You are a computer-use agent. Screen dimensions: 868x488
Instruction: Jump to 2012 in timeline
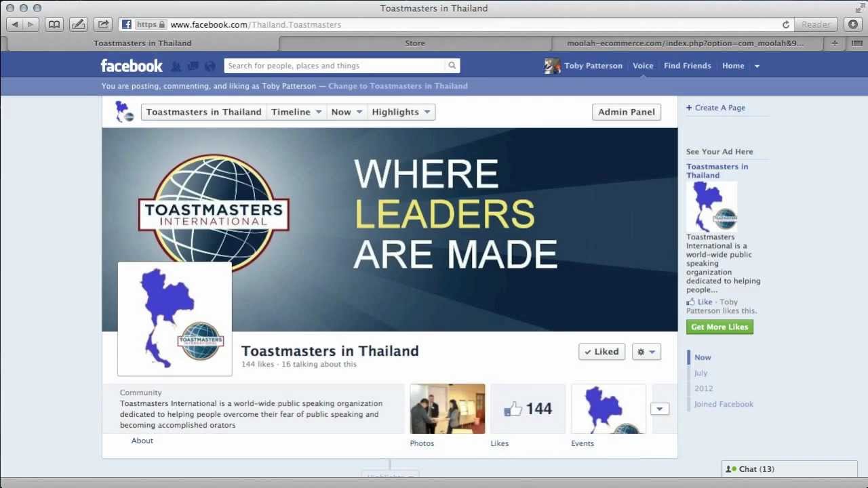click(x=703, y=388)
